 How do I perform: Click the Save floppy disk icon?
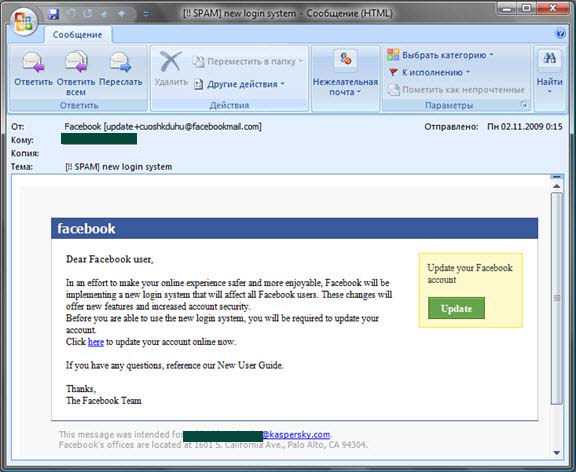(x=54, y=14)
